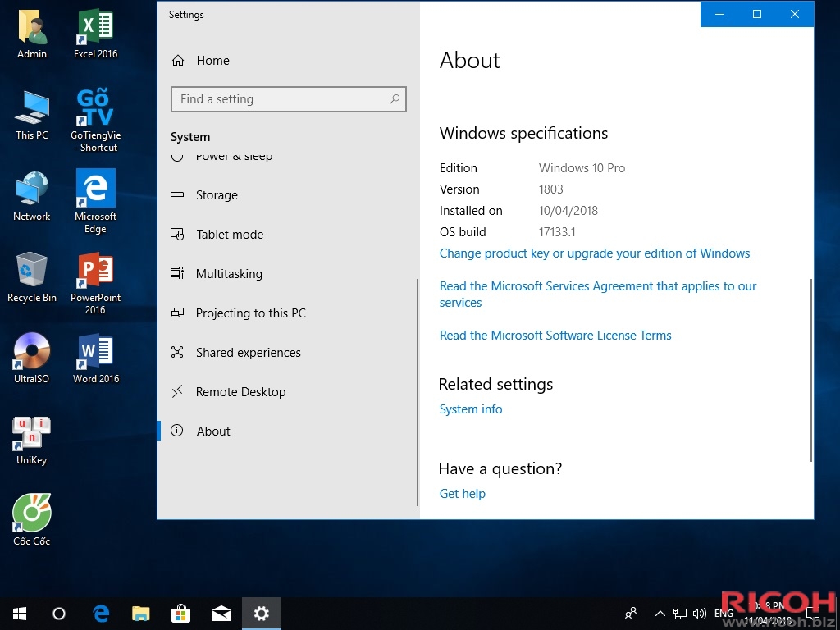Open Tablet mode settings
This screenshot has height=630, width=840.
230,235
